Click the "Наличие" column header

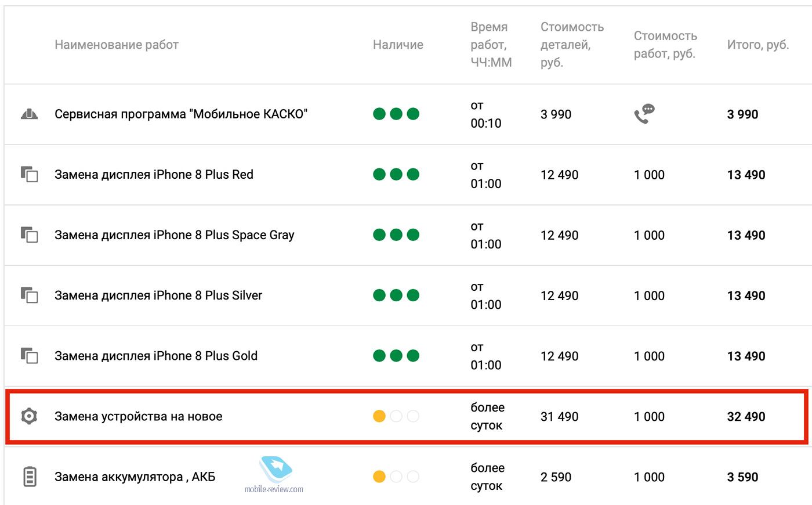398,45
